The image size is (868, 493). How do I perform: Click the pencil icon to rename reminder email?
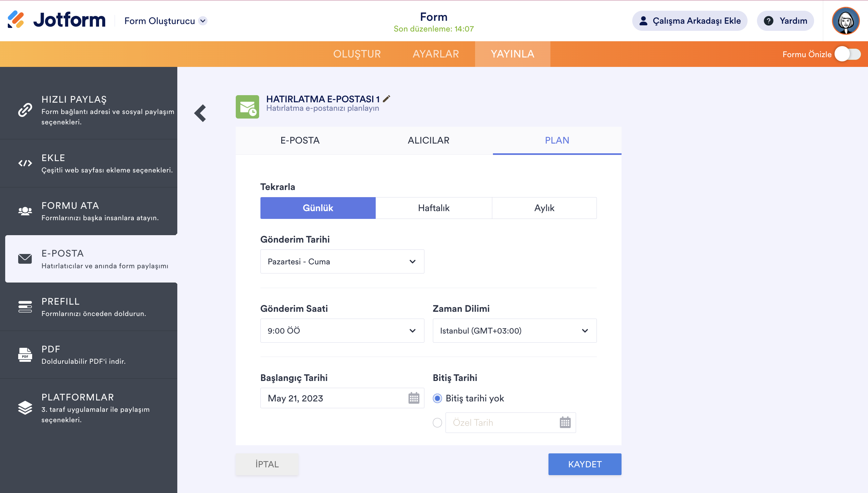(x=386, y=98)
